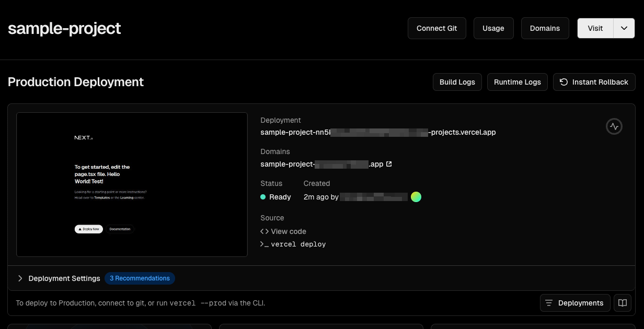Click the Instant Rollback button
Viewport: 644px width, 329px height.
coord(594,82)
